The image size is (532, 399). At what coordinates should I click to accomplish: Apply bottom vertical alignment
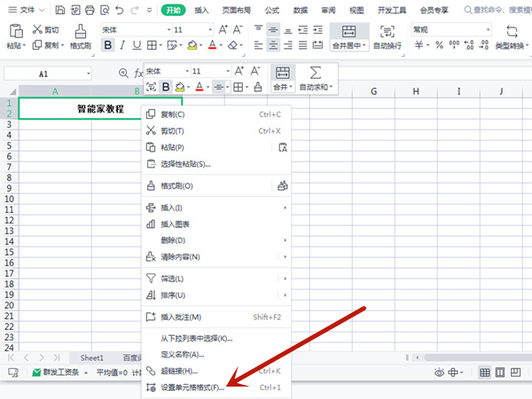[287, 30]
